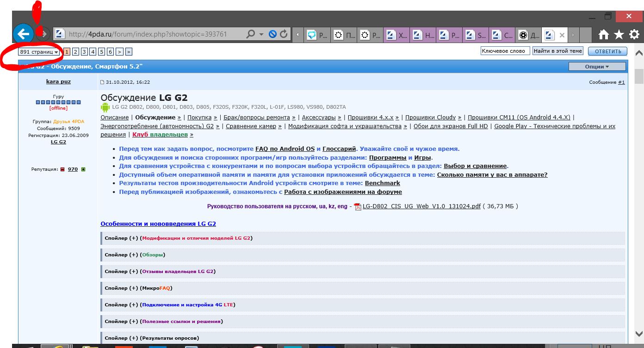Open 'kara puz' user profile link
644x348 pixels.
58,81
